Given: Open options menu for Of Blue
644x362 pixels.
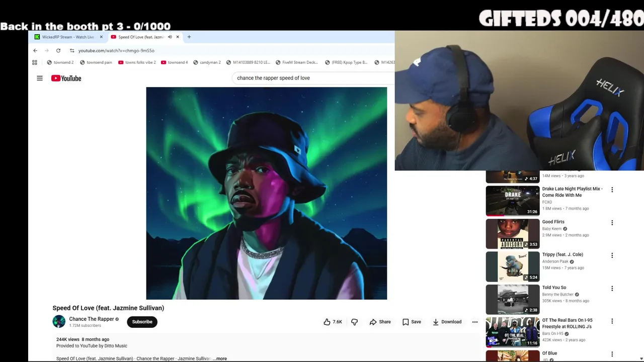Looking at the screenshot, I should click(612, 354).
